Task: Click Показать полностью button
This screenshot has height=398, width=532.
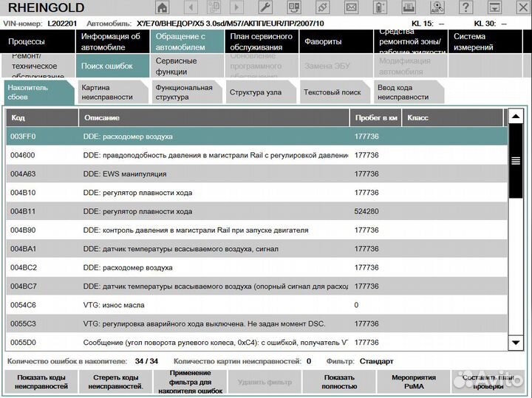Action: coord(339,382)
